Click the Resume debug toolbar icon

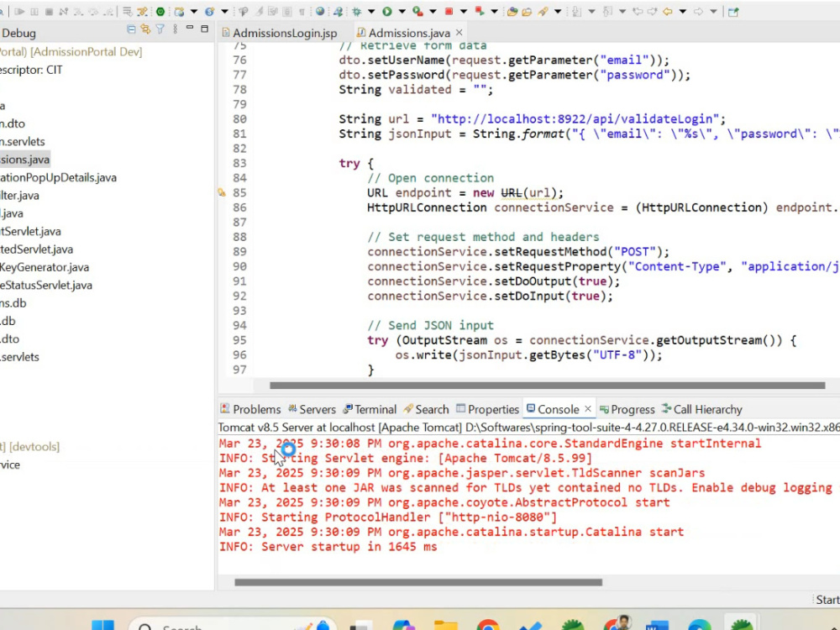pyautogui.click(x=19, y=11)
